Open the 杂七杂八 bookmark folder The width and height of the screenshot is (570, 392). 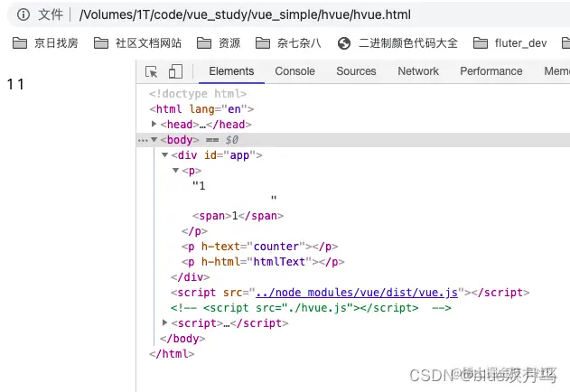[288, 43]
